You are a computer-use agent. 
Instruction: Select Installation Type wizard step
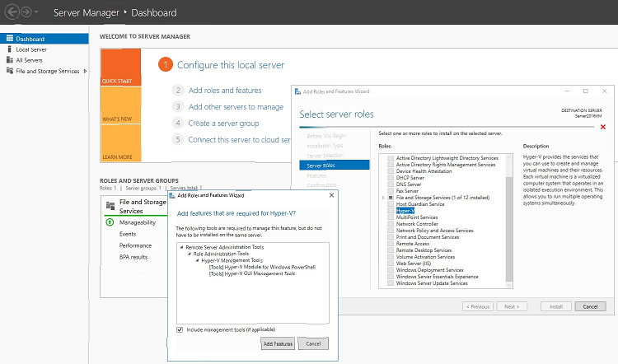[325, 146]
